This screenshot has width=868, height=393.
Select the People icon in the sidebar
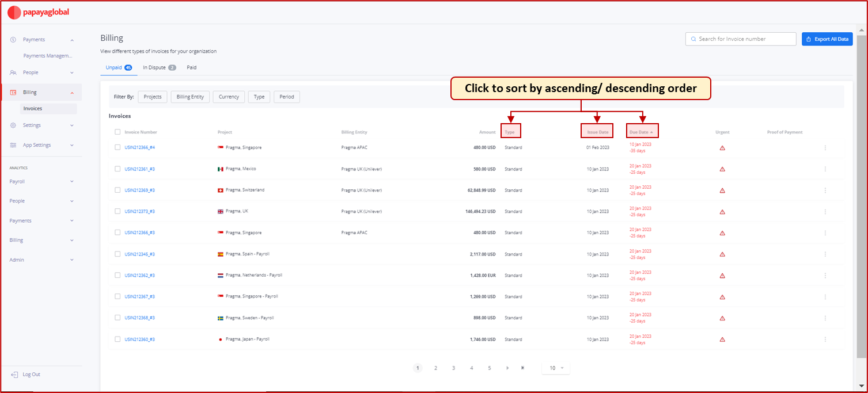(13, 72)
